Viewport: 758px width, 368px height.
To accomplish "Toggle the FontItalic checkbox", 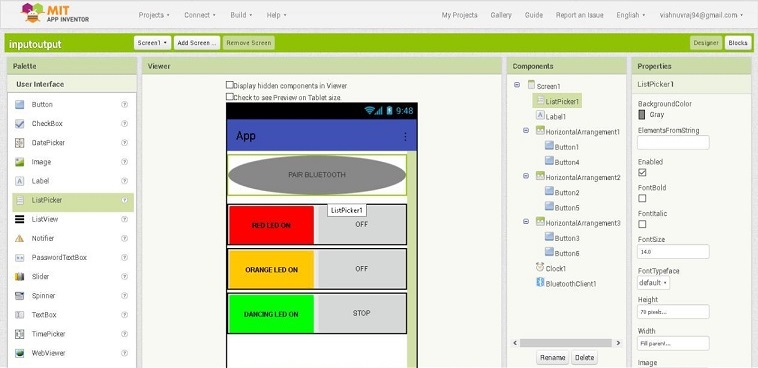I will pos(642,224).
